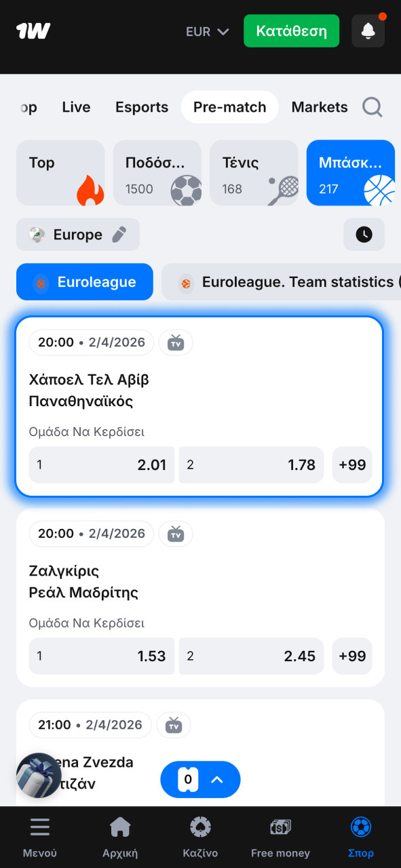Open the Ποδόσφαιρο football category
This screenshot has width=401, height=868.
point(157,172)
